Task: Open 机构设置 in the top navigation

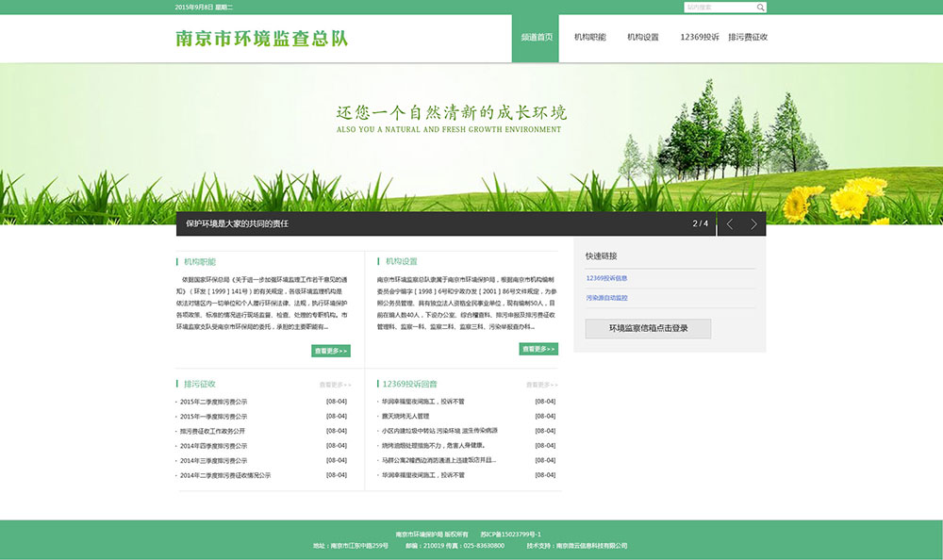Action: point(643,38)
